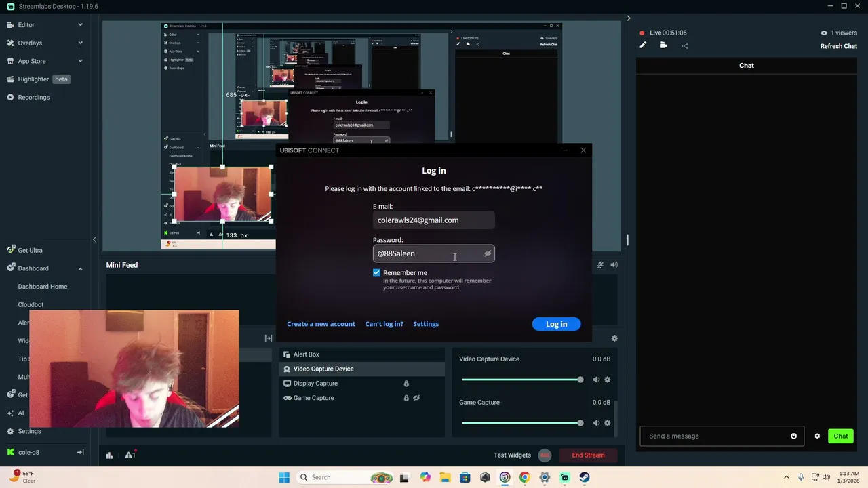Click share stream icon
Viewport: 868px width, 488px height.
click(x=685, y=46)
